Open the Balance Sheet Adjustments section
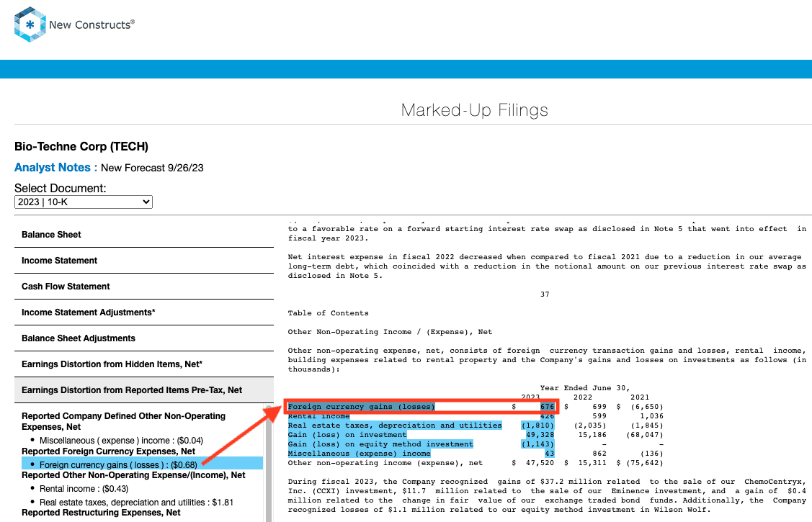Screen dimensions: 812x522 pos(144,338)
